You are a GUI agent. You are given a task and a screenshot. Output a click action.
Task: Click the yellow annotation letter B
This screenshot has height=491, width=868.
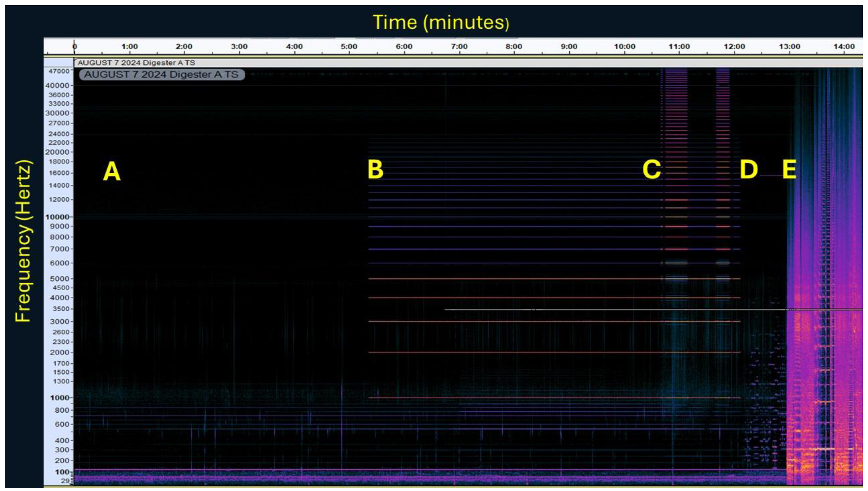coord(375,169)
